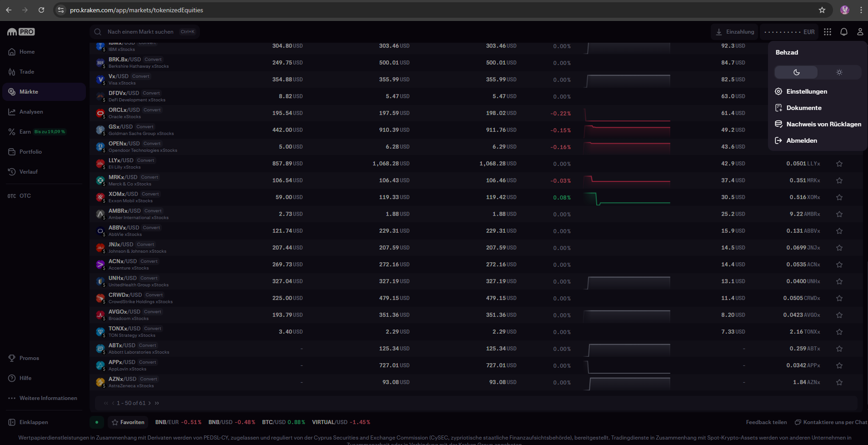Toggle the JNJx favorite star
Viewport: 868px width, 445px height.
(839, 248)
